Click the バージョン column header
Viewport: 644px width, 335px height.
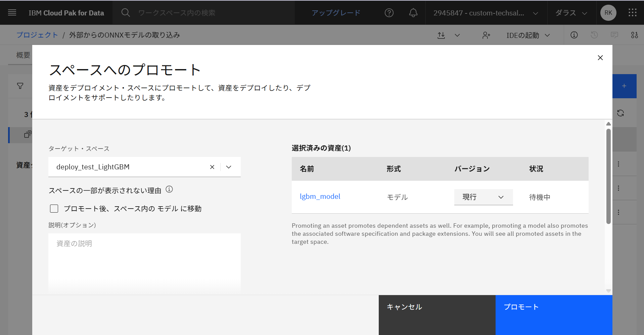click(x=472, y=169)
